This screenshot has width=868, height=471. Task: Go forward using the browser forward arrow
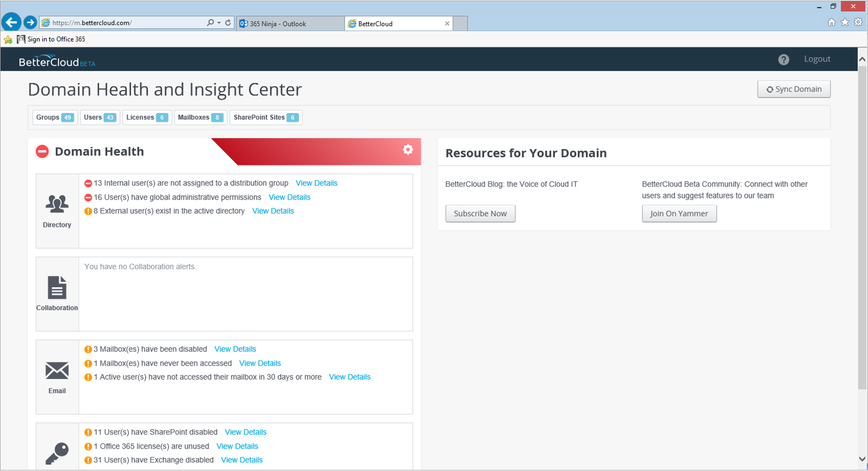click(30, 22)
